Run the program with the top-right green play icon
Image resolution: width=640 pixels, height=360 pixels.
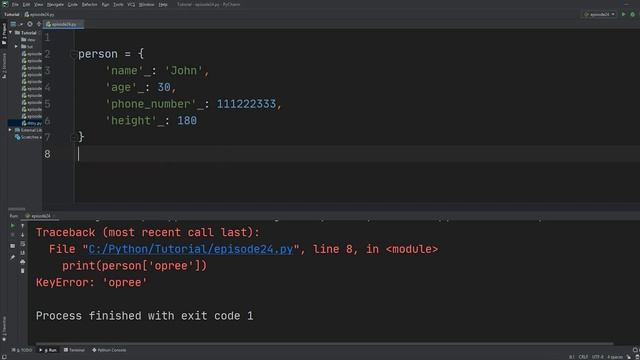coord(623,14)
